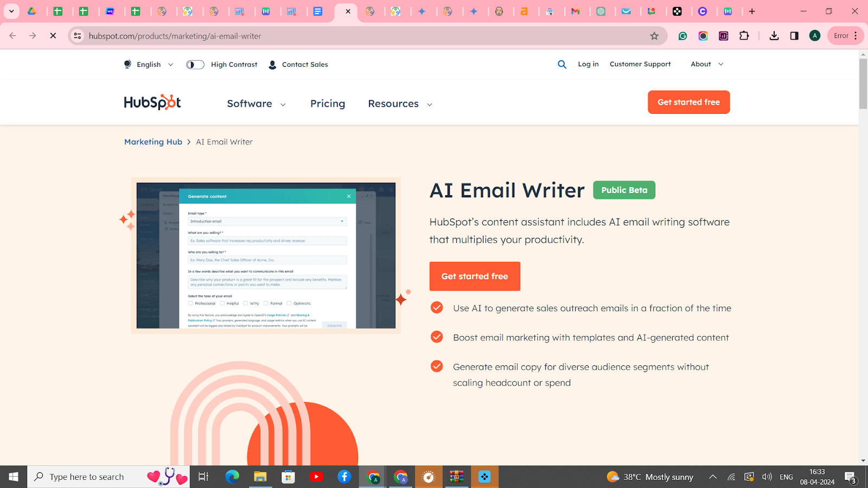This screenshot has width=868, height=488.
Task: Open the Grammarly extension icon
Action: pos(683,36)
